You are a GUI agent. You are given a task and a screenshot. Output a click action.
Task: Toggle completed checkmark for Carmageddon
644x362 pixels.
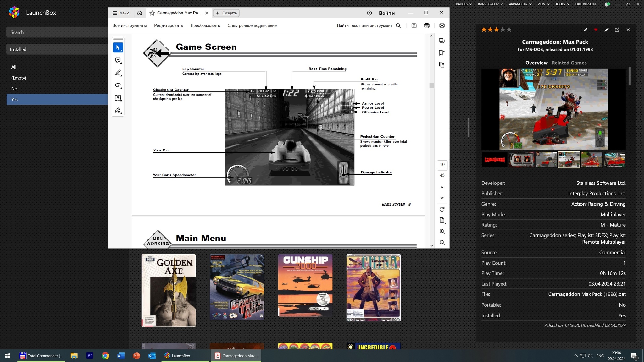[x=585, y=30]
